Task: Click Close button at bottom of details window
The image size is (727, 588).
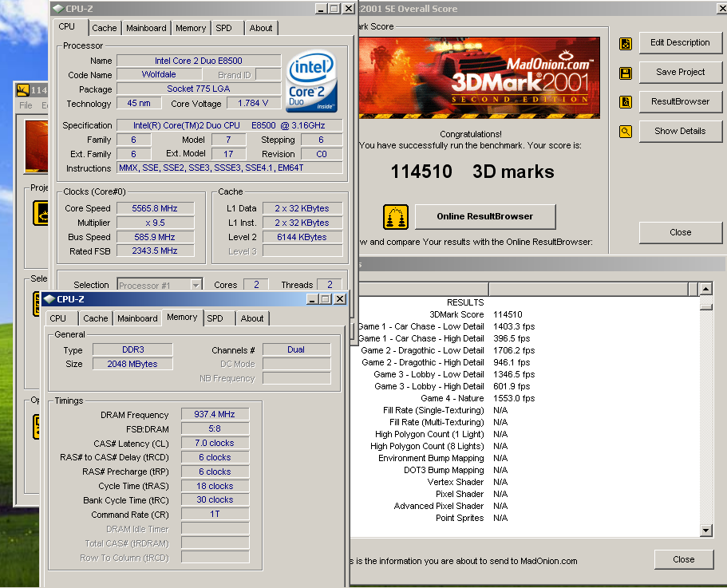Action: click(x=684, y=559)
